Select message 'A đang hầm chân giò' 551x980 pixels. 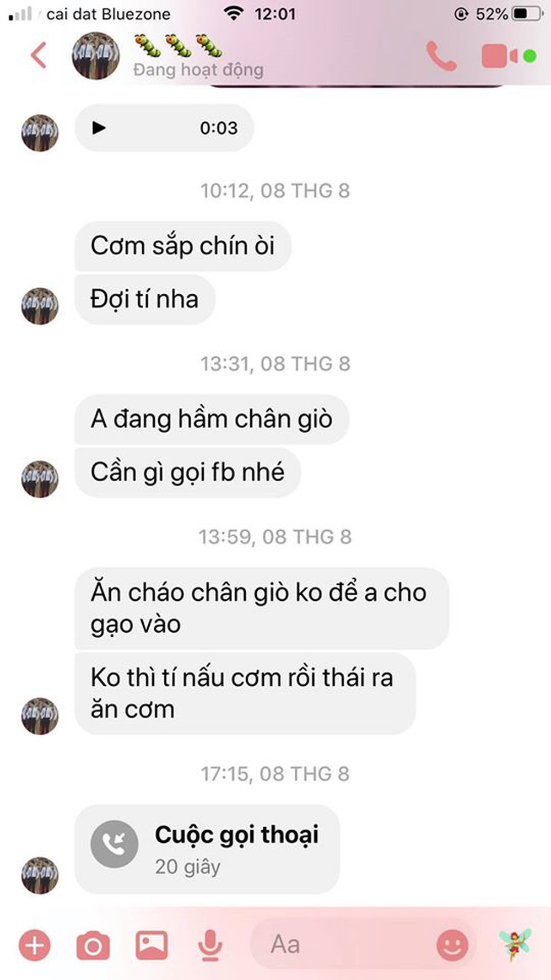coord(212,419)
